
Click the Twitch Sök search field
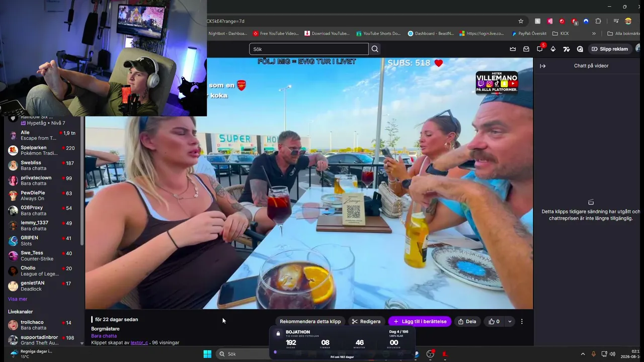(309, 49)
